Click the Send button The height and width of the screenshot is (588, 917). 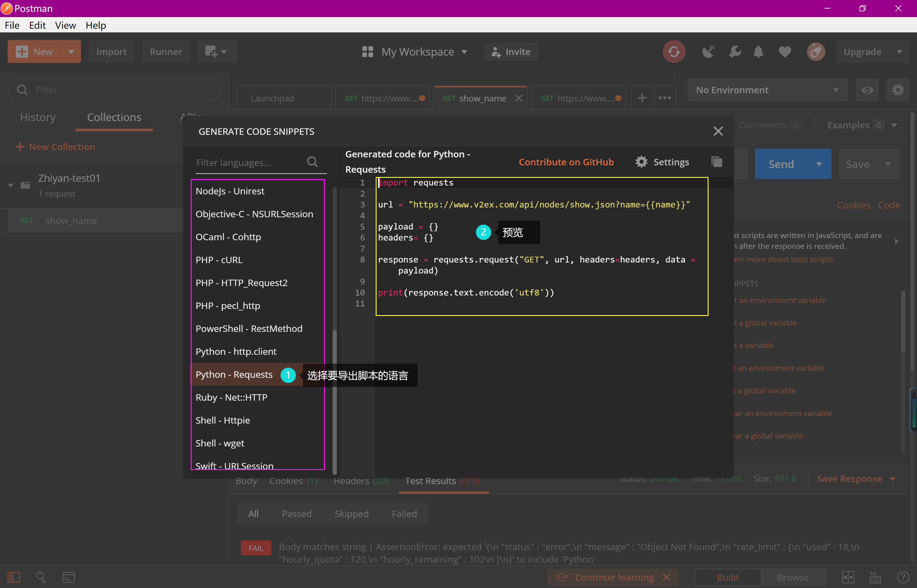tap(781, 164)
